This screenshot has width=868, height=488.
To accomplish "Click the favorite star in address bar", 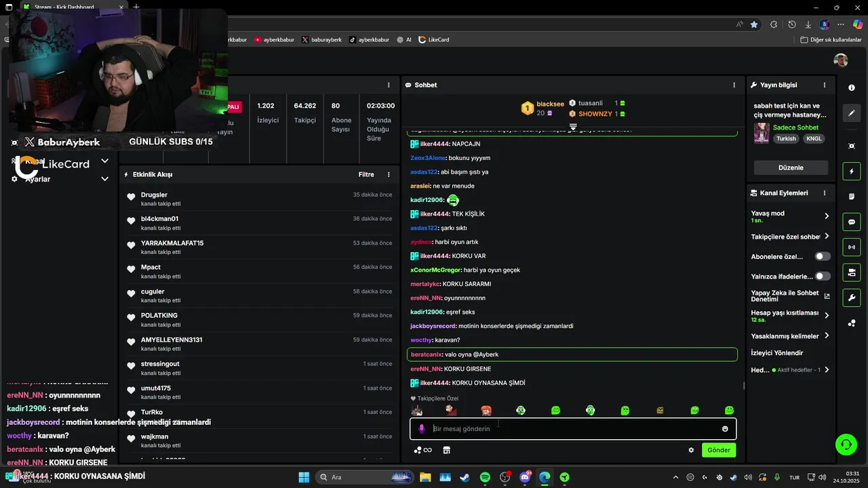I will (x=754, y=24).
